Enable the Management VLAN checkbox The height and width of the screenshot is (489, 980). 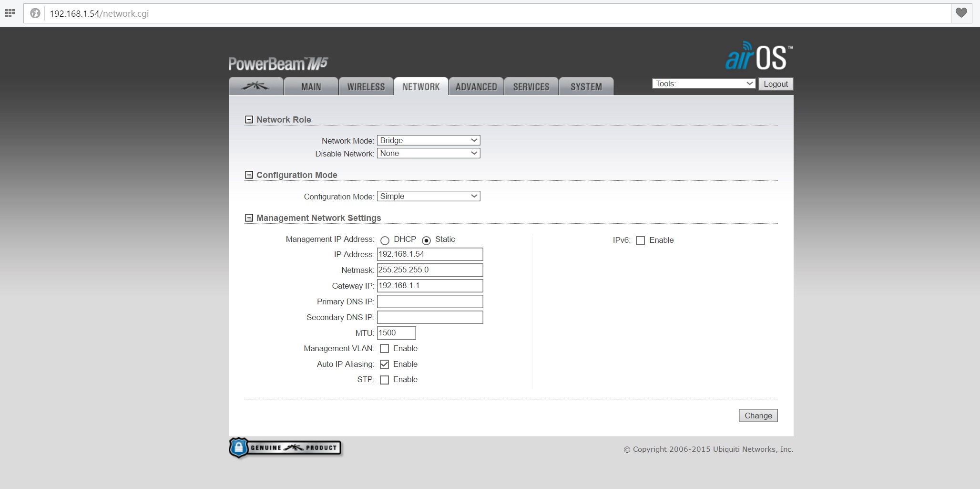tap(384, 349)
